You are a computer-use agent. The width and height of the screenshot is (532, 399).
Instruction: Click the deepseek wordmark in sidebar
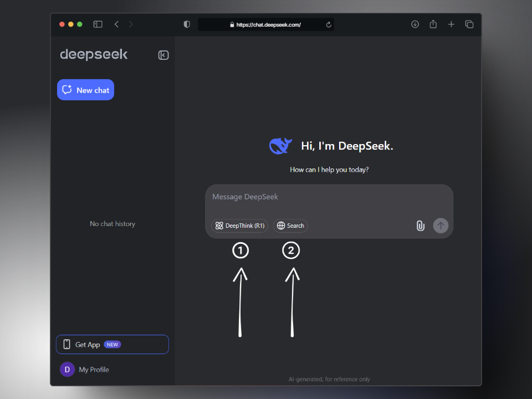tap(94, 54)
